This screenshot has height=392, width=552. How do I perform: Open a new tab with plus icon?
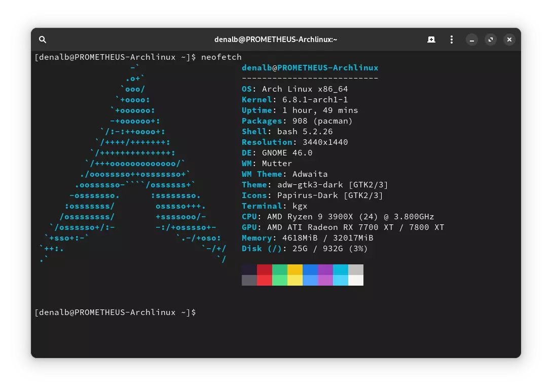tap(431, 40)
